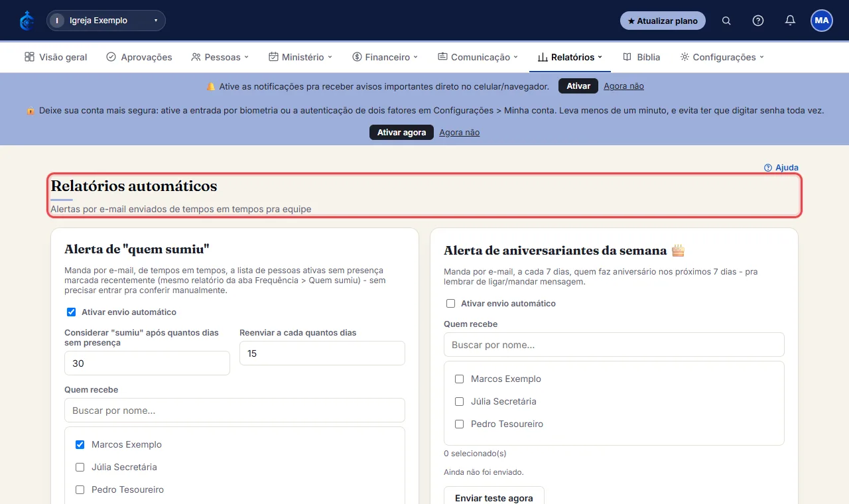Click the Visão geral grid icon
This screenshot has height=504, width=849.
click(29, 57)
